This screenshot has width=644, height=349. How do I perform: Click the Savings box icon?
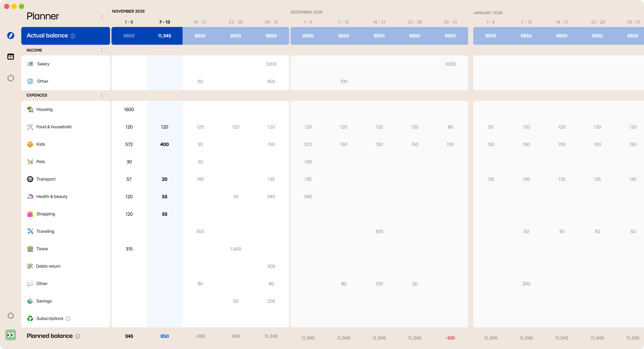point(30,301)
